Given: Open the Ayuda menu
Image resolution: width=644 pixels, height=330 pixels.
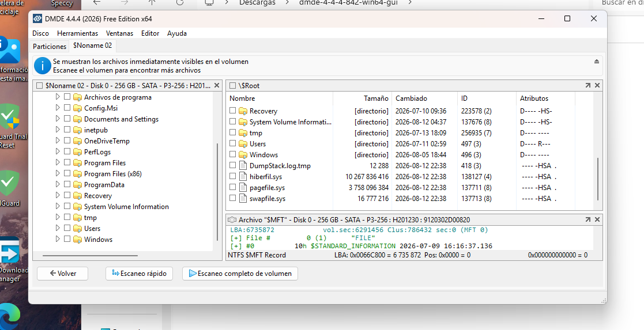Looking at the screenshot, I should pos(177,33).
